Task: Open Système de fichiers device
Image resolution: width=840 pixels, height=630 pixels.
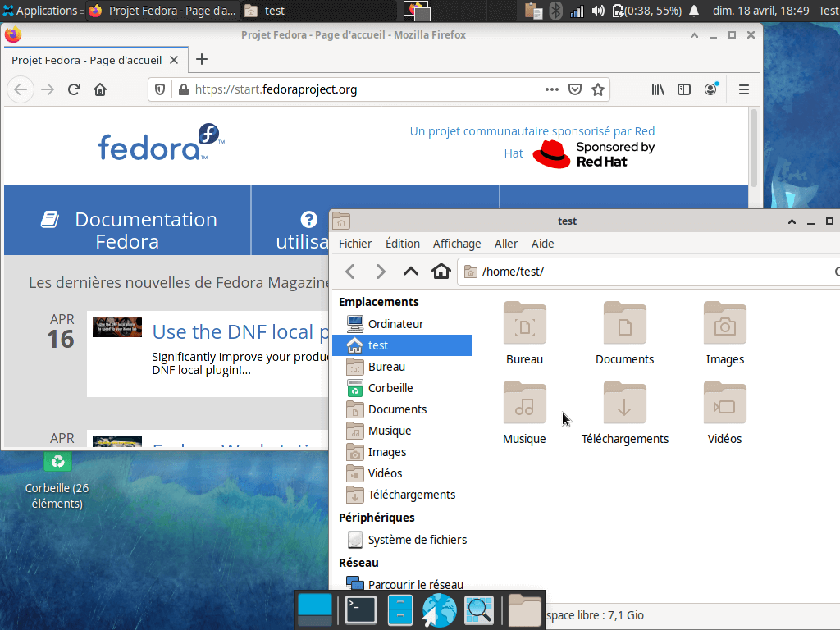Action: tap(402, 540)
